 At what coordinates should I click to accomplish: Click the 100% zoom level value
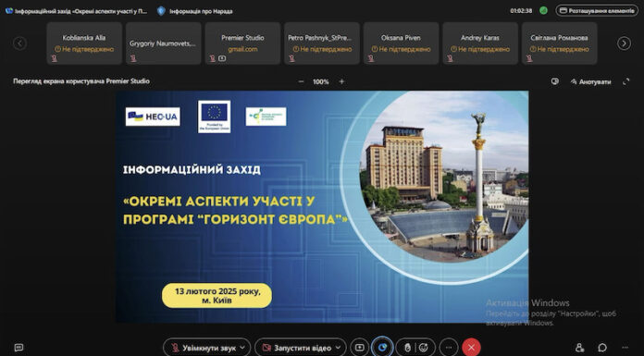[321, 81]
